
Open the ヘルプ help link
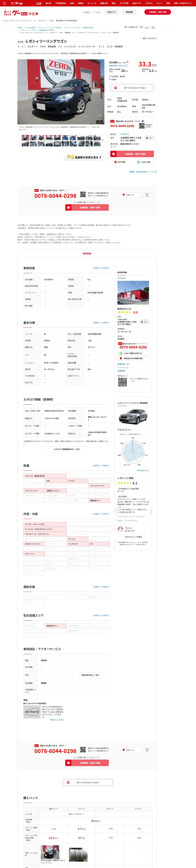[98, 12]
